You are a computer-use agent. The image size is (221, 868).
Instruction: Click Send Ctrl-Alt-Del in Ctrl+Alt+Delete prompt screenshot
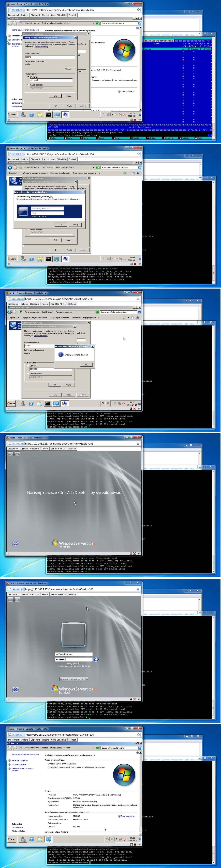click(58, 449)
